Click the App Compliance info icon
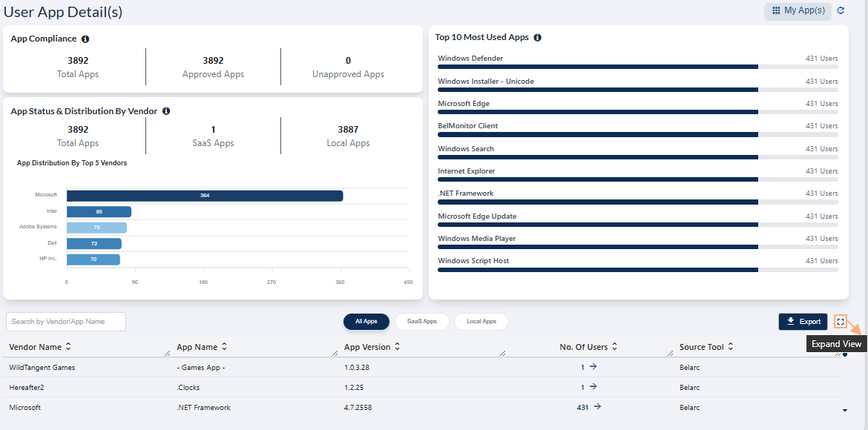The image size is (868, 430). (x=85, y=39)
